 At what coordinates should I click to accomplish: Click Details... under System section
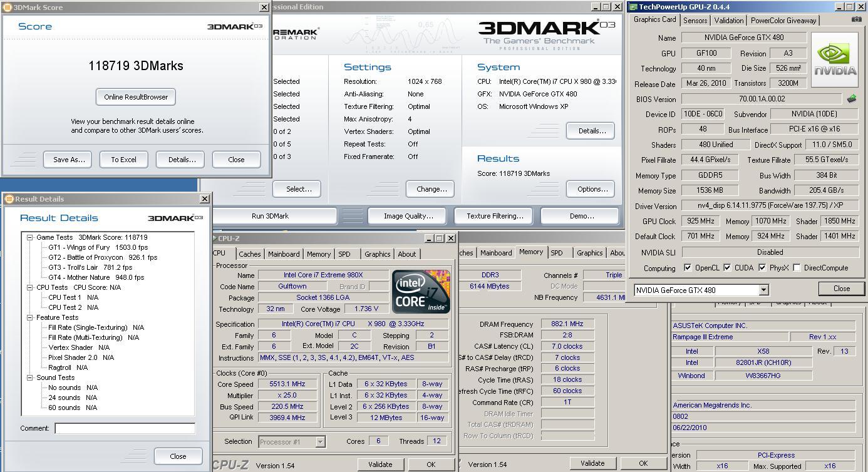[592, 131]
